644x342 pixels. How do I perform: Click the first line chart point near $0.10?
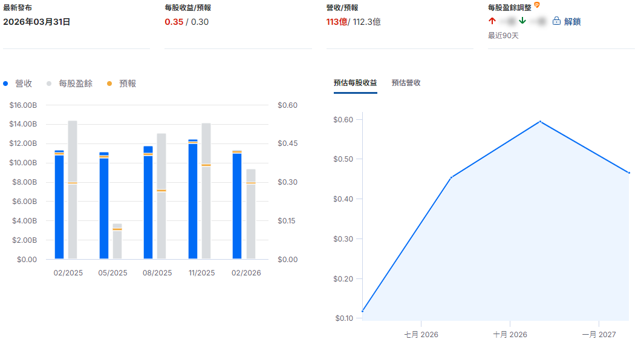coord(362,311)
